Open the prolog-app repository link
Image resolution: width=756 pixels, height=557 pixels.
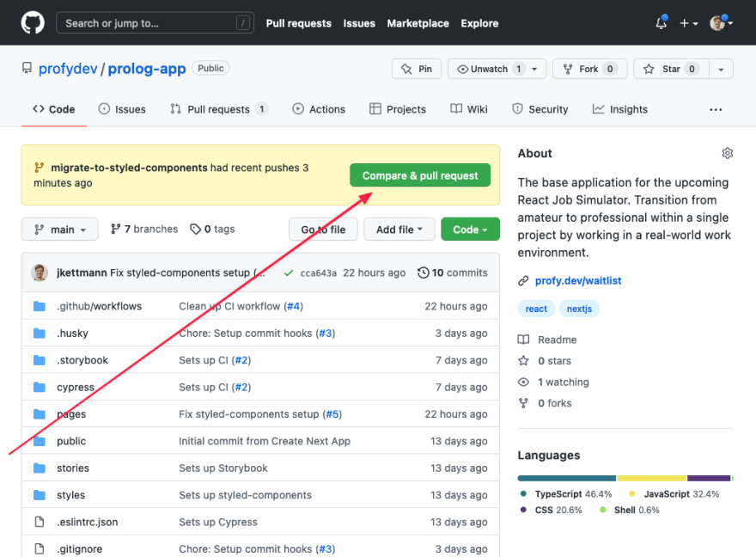[x=147, y=69]
